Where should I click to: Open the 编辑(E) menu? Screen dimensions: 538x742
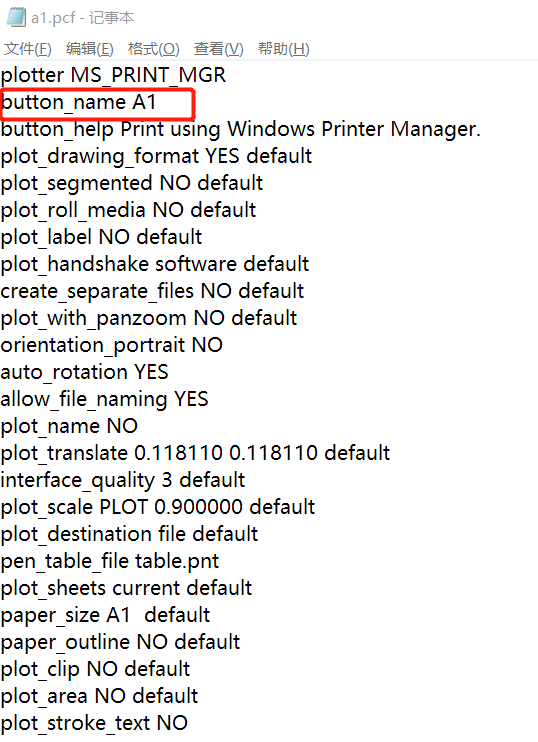click(89, 48)
